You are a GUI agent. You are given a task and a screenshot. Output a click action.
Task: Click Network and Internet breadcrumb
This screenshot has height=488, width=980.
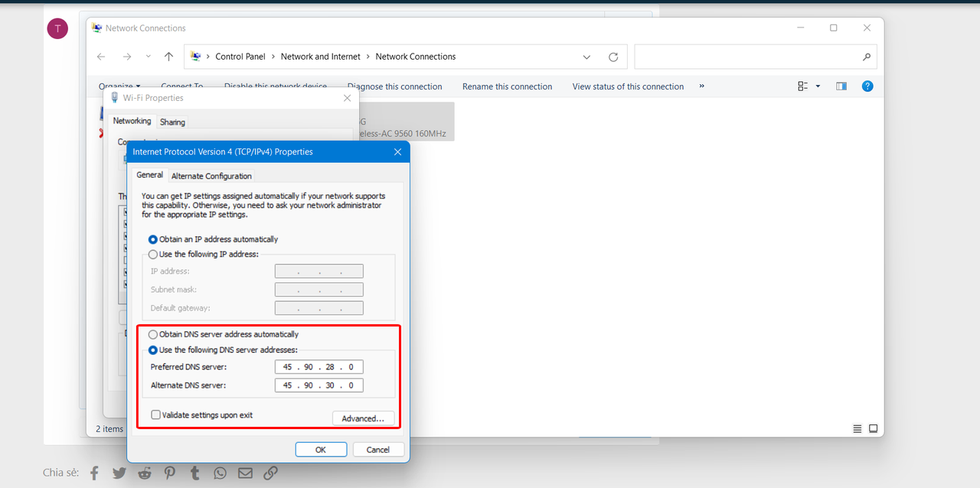pos(321,57)
